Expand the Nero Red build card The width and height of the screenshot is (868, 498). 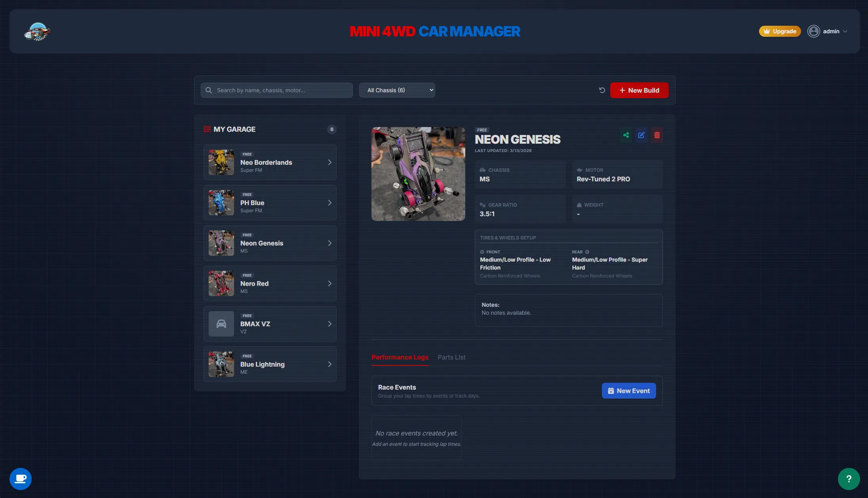point(330,283)
